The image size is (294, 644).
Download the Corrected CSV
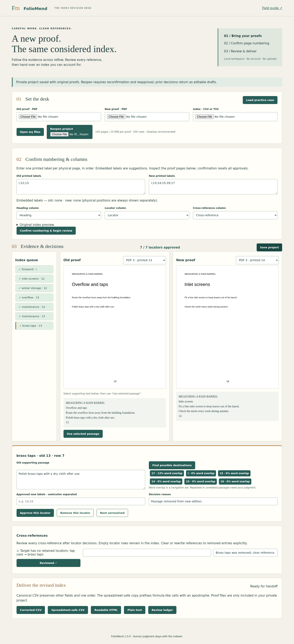click(x=31, y=610)
